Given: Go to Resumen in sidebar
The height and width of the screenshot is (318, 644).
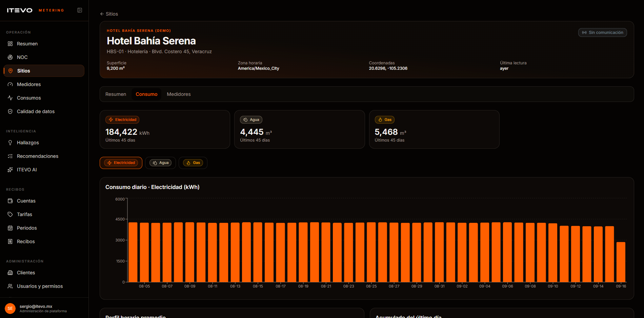Looking at the screenshot, I should pyautogui.click(x=44, y=44).
